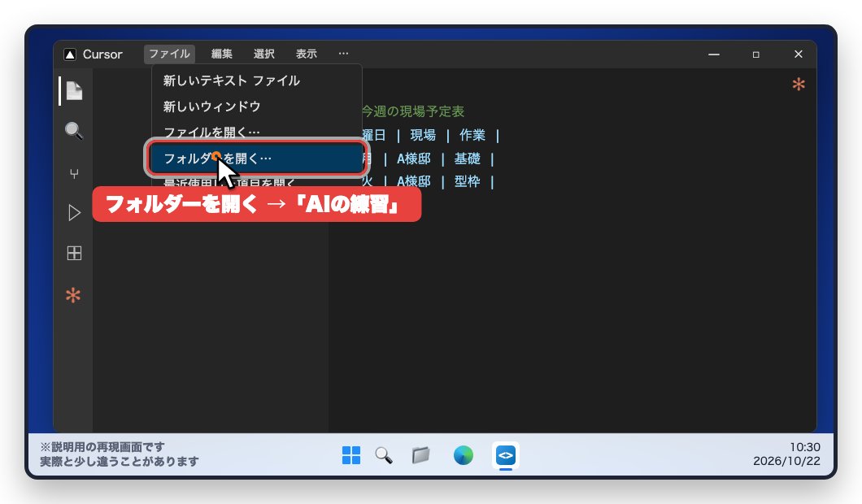Open the 表示 menu
862x504 pixels.
coord(307,54)
